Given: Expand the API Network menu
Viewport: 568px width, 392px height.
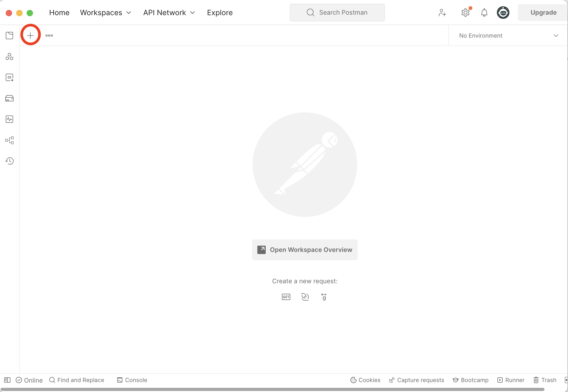Looking at the screenshot, I should coord(169,13).
